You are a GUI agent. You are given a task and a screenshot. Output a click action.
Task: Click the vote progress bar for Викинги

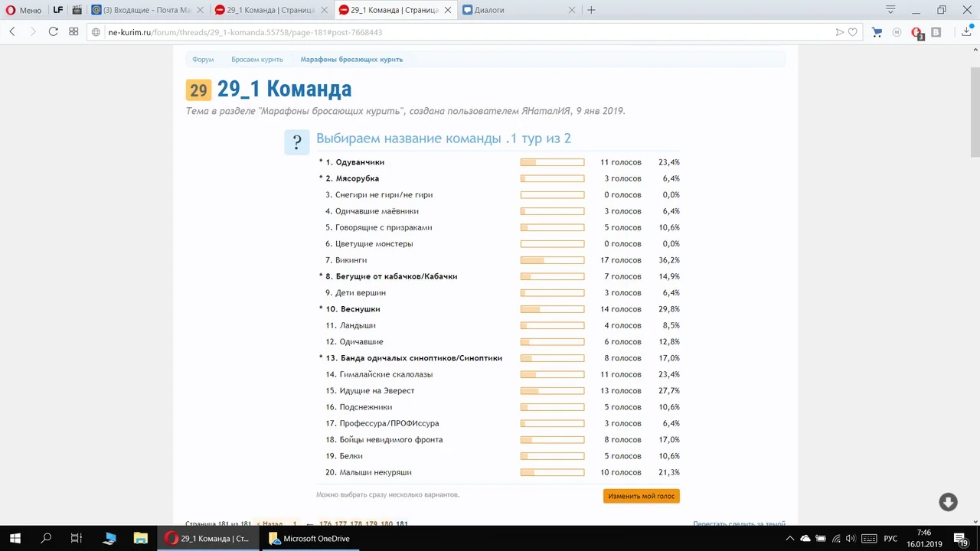coord(552,260)
